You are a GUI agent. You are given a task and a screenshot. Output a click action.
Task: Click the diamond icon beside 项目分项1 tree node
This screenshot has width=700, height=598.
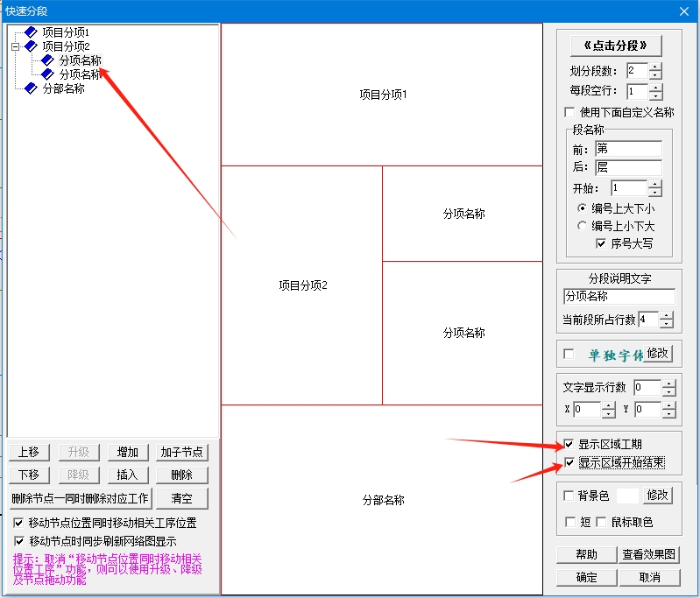31,32
